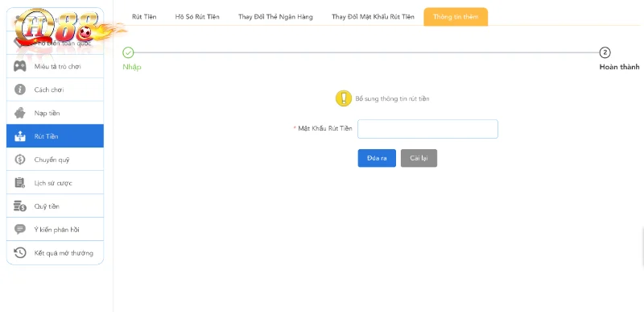
Task: Open Thay Đổi Mật Khẩu Rút Tiền tab
Action: 373,17
